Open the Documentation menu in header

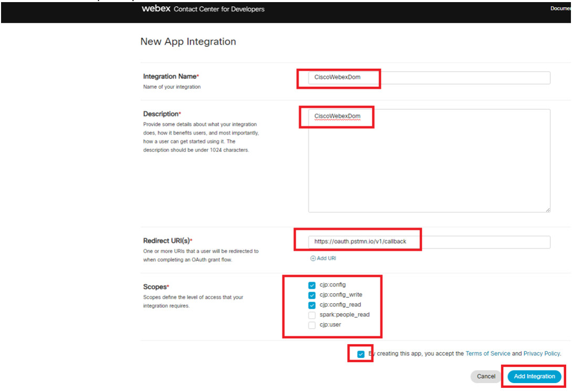[560, 8]
